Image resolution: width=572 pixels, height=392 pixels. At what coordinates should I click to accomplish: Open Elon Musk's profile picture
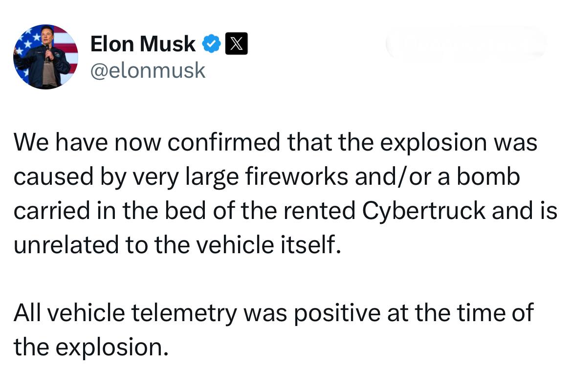click(x=45, y=57)
